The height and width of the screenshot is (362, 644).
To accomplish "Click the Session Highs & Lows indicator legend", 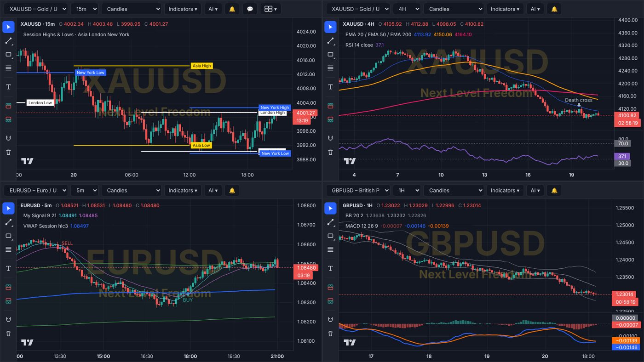I will 76,34.
